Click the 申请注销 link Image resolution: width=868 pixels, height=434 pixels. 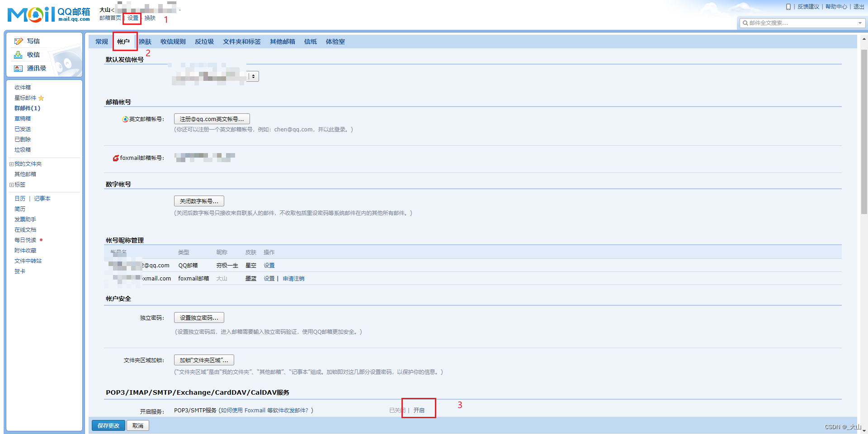293,279
